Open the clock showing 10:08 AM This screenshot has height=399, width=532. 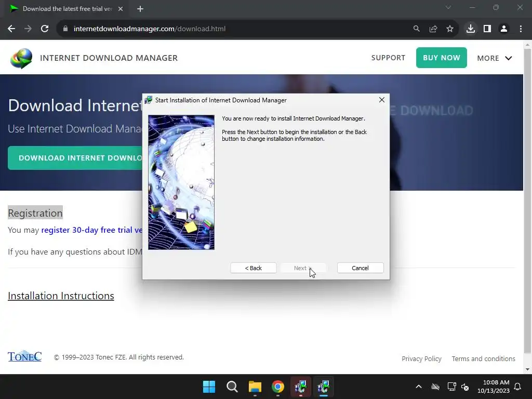click(x=494, y=387)
